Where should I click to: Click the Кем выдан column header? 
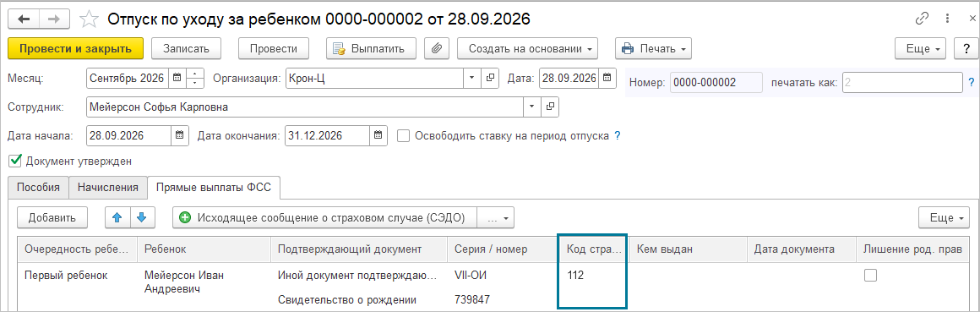coord(689,249)
